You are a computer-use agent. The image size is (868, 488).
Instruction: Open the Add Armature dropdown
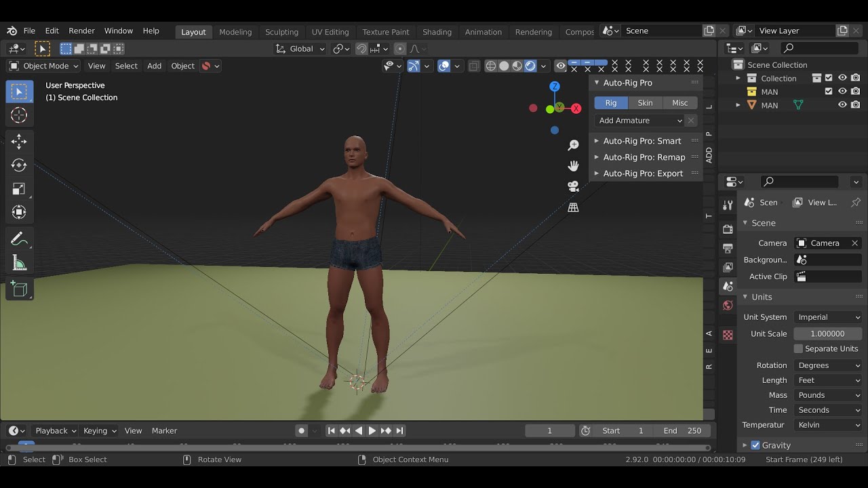pos(639,121)
